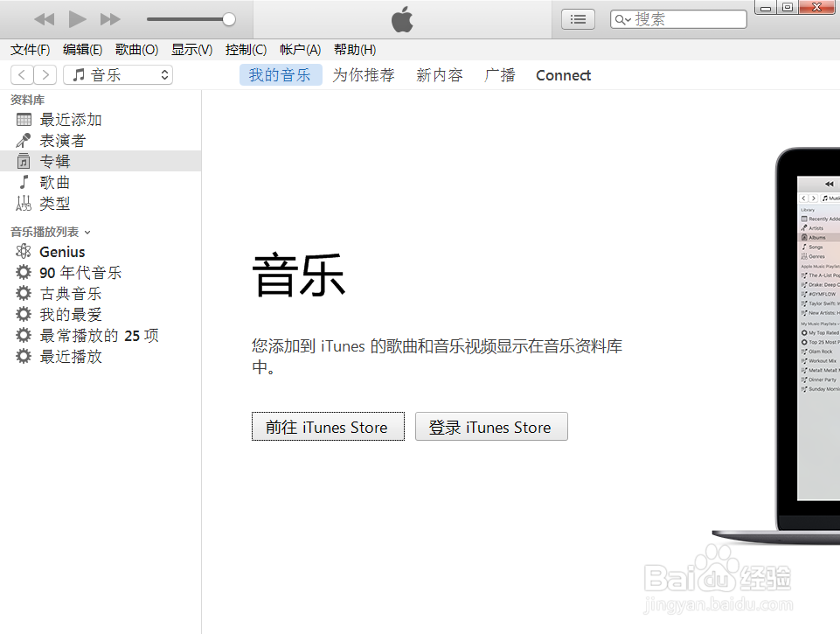Click the 前往 iTunes Store button
Viewport: 840px width, 634px height.
click(x=328, y=427)
